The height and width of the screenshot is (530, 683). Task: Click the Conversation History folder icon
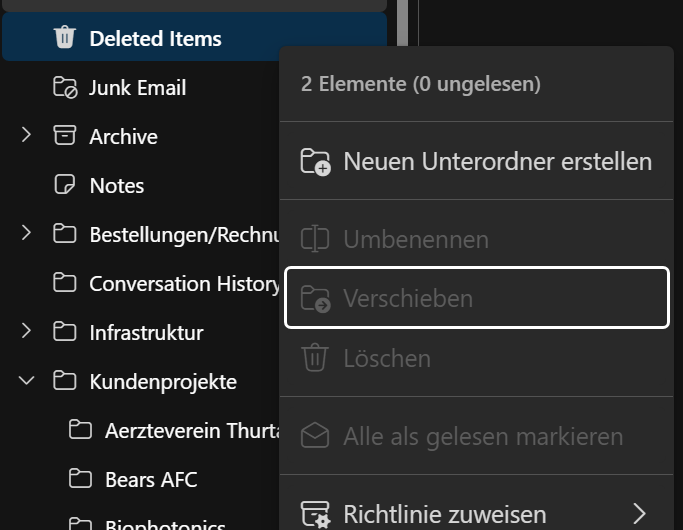point(64,282)
